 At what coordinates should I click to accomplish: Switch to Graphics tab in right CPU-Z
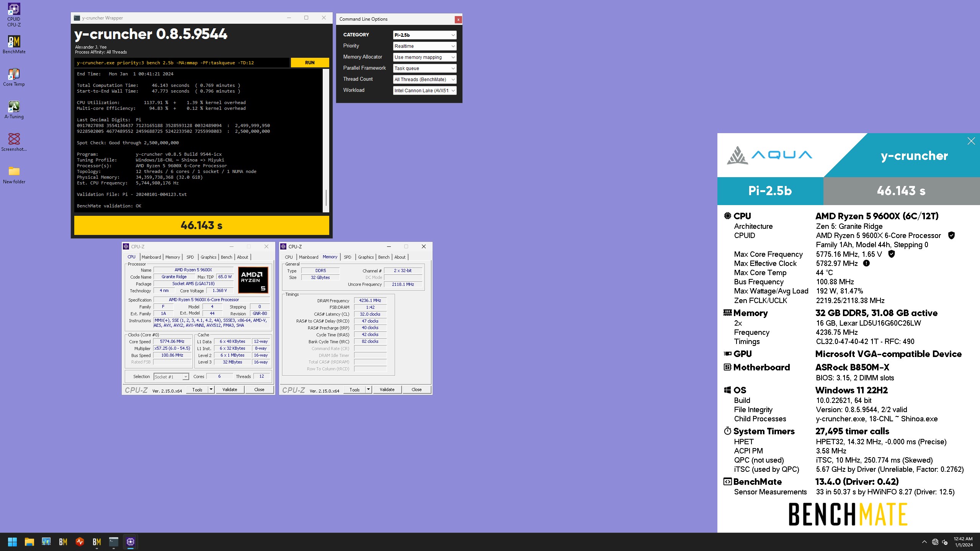(x=366, y=257)
